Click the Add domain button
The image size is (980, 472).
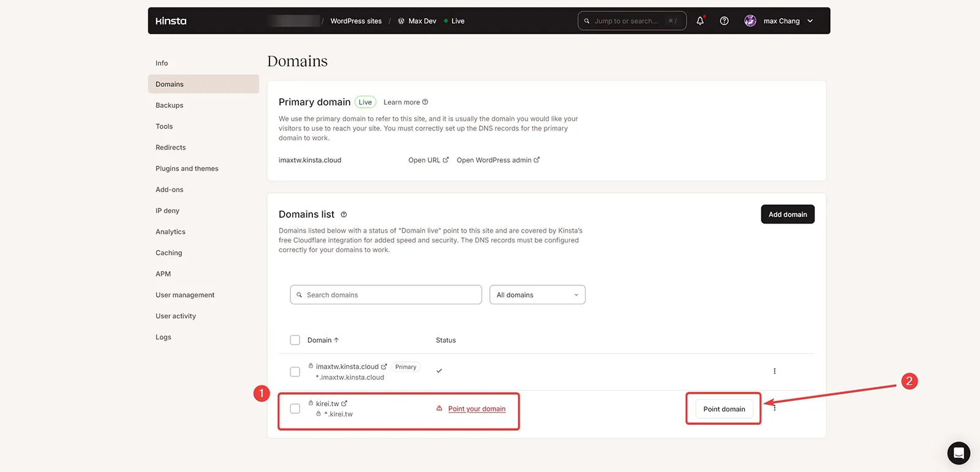788,214
